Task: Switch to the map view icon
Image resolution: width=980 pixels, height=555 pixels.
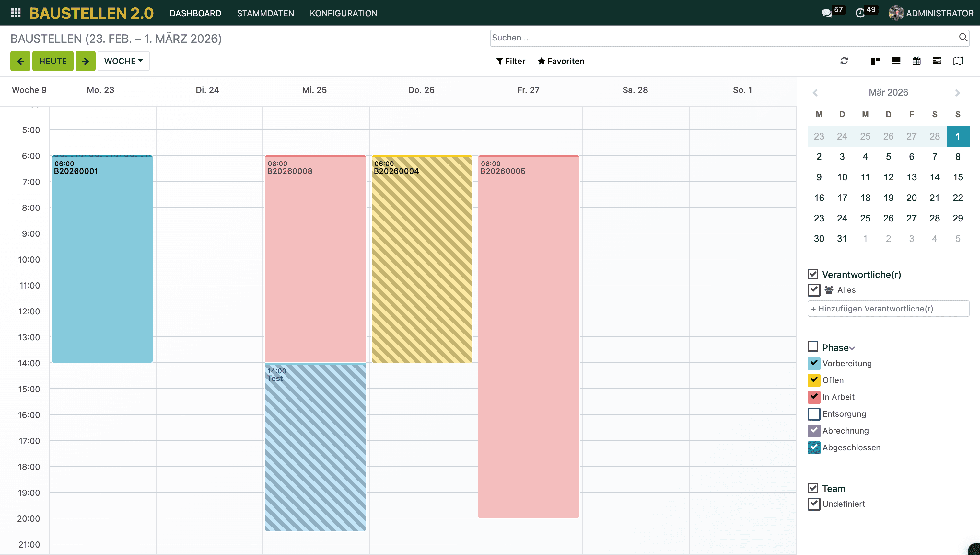Action: [958, 61]
